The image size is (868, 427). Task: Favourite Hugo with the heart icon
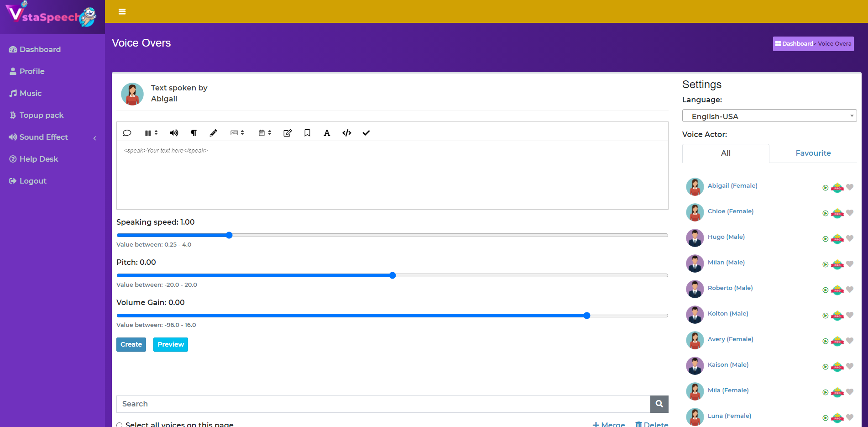click(850, 238)
